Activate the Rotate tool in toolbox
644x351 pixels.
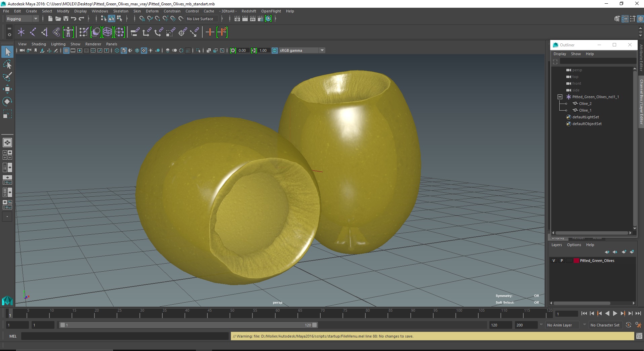7,102
